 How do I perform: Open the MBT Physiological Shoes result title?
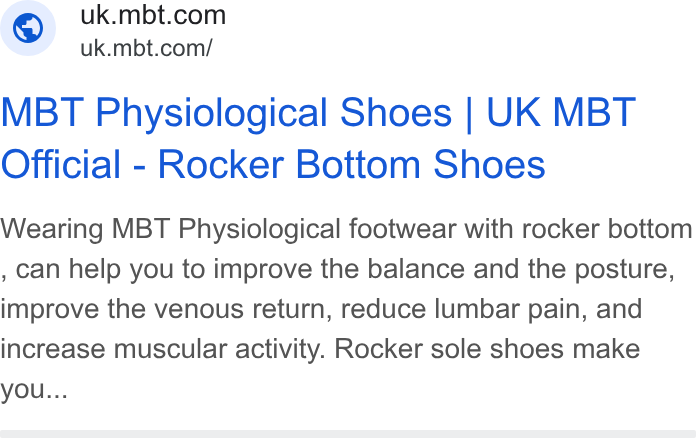[x=318, y=138]
